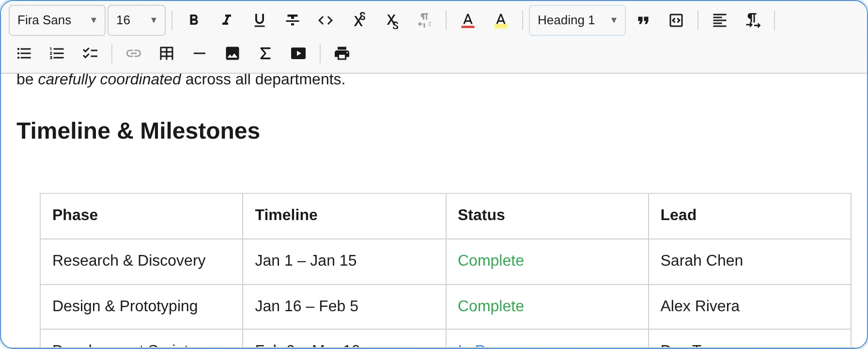This screenshot has height=349, width=868.
Task: Insert a code block
Action: pyautogui.click(x=676, y=20)
